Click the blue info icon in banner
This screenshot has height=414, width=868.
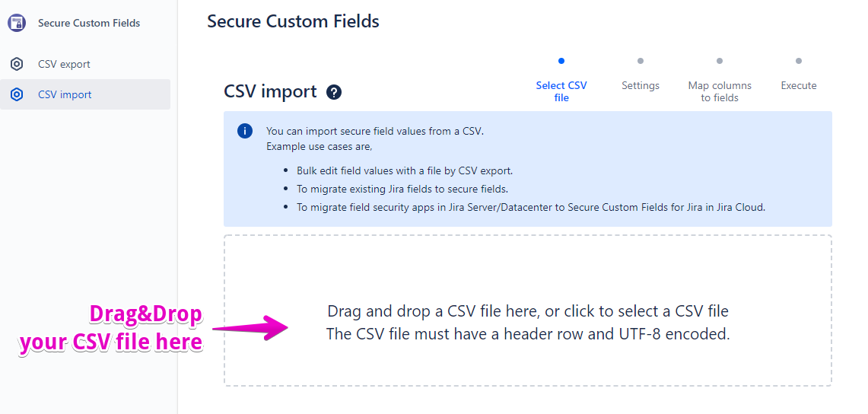(245, 131)
